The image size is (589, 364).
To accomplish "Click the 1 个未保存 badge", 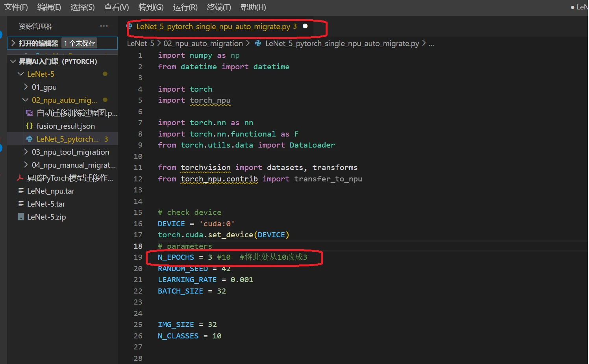I will (80, 43).
